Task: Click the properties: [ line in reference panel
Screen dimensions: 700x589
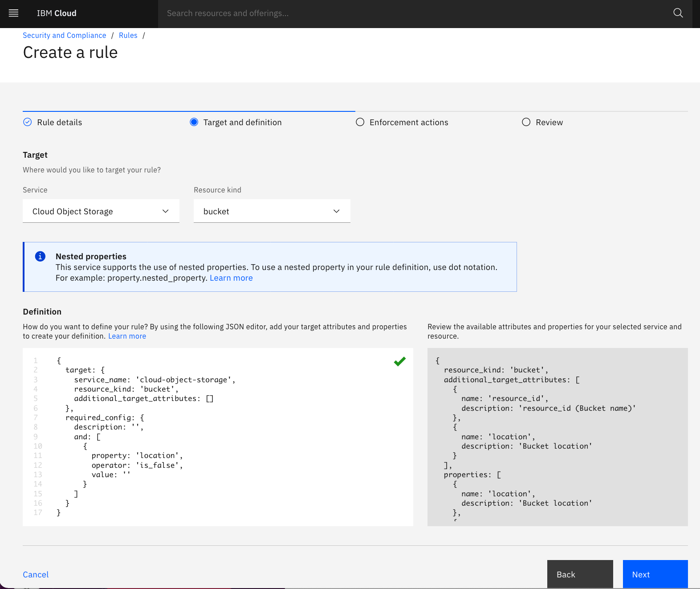Action: click(x=472, y=475)
